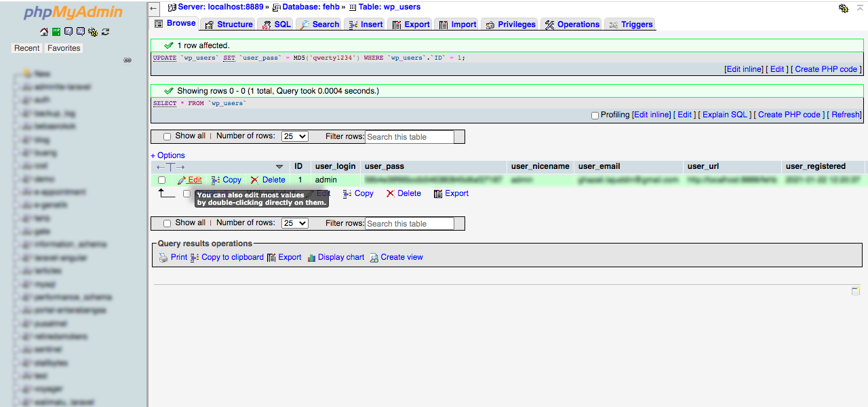Open the SQL tab
The width and height of the screenshot is (868, 407).
[276, 24]
